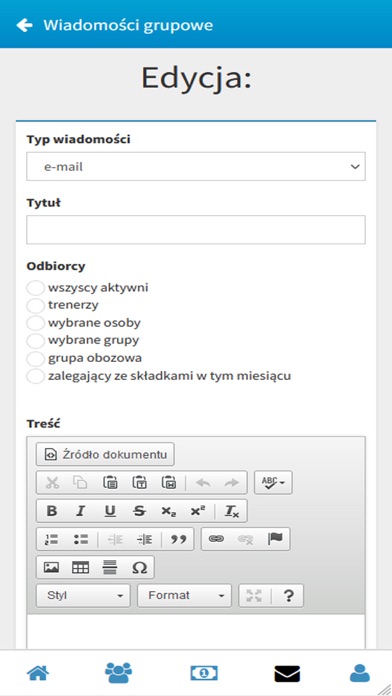The width and height of the screenshot is (392, 696).
Task: Open the Typ wiadomości e-mail dropdown
Action: (x=196, y=166)
